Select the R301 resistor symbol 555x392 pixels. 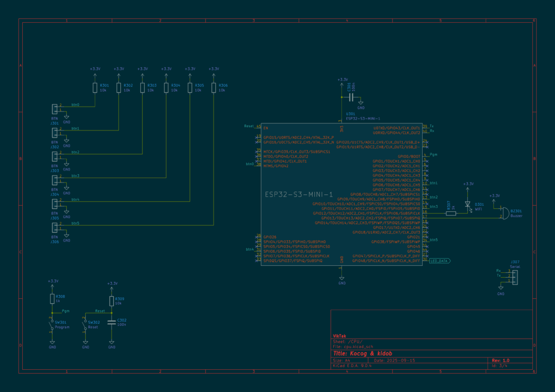[95, 88]
